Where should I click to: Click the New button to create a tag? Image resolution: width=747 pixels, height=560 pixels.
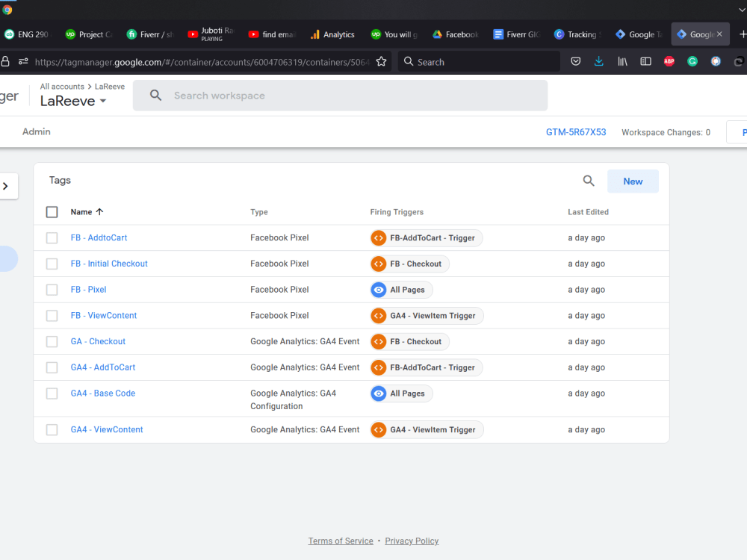pyautogui.click(x=633, y=181)
